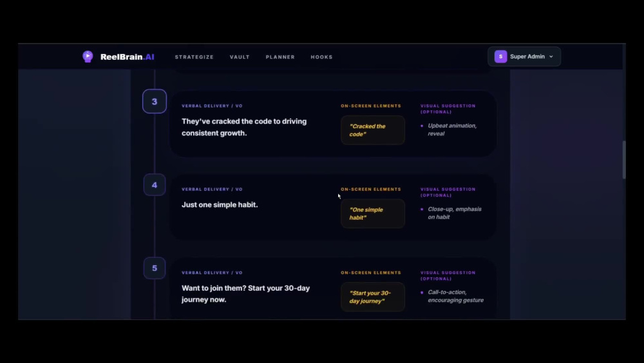Image resolution: width=644 pixels, height=363 pixels.
Task: Open the Vault menu
Action: coord(240,57)
